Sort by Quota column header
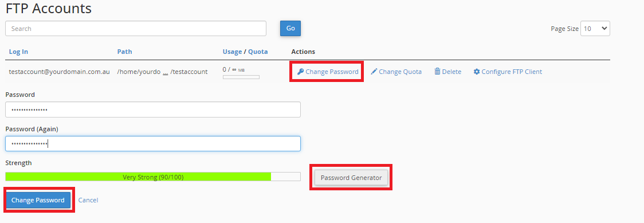Screen dimensions: 644x223 [x=258, y=52]
